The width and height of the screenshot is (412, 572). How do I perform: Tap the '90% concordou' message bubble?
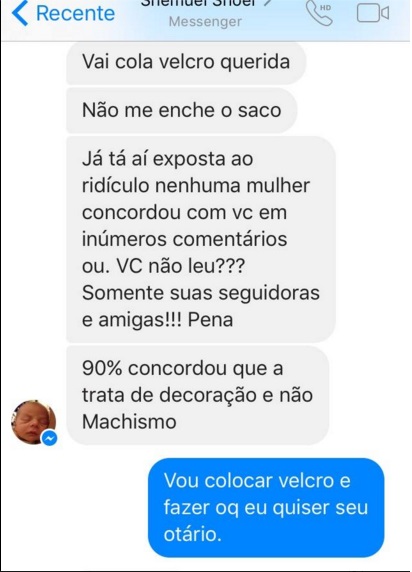[x=197, y=395]
